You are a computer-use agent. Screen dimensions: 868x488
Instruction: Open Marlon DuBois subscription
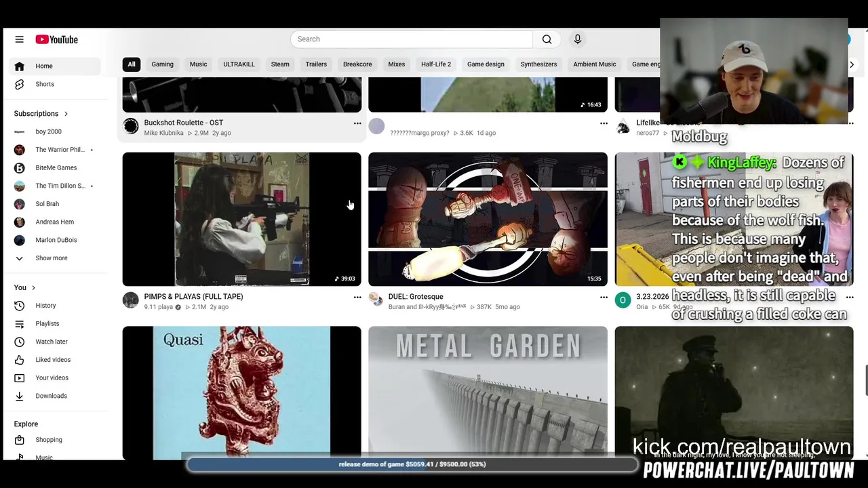click(x=54, y=240)
